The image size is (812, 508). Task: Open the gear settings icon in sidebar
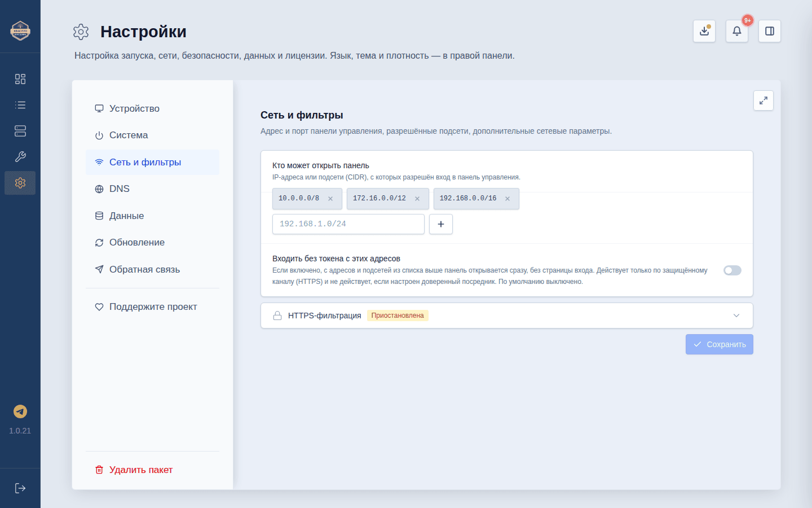click(x=20, y=183)
